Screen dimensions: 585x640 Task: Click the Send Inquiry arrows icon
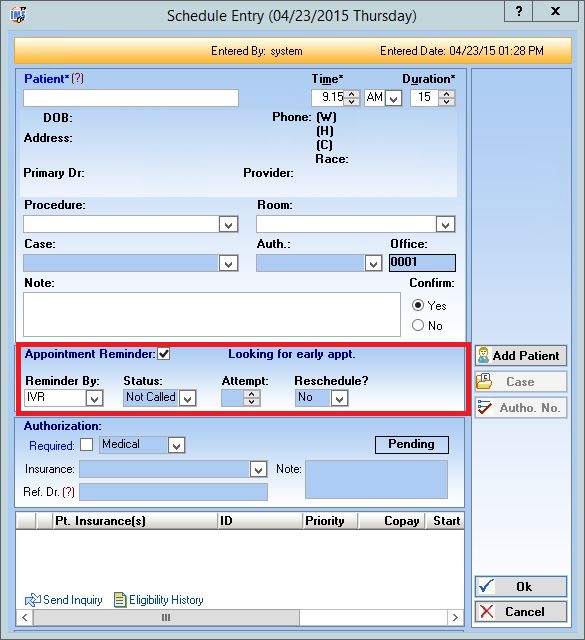tap(32, 600)
